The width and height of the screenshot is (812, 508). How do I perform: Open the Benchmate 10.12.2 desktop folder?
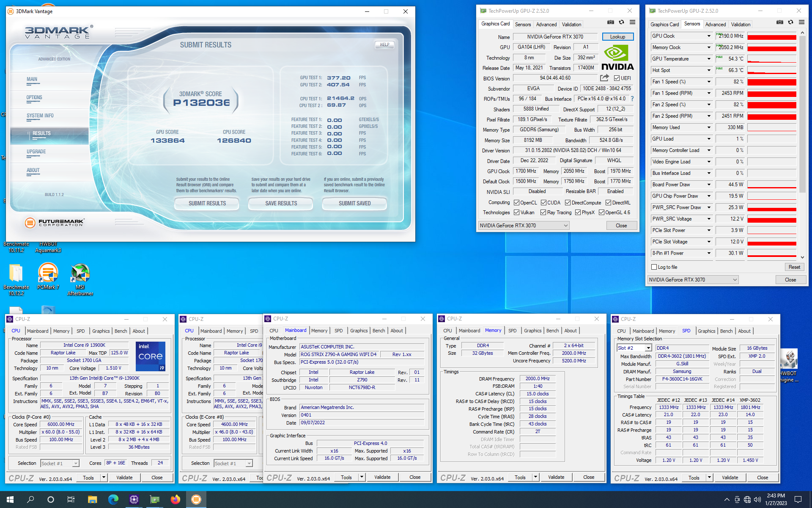[x=16, y=279]
